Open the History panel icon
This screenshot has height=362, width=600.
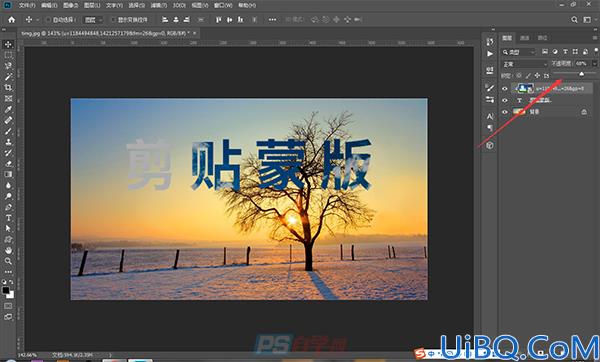tap(490, 42)
